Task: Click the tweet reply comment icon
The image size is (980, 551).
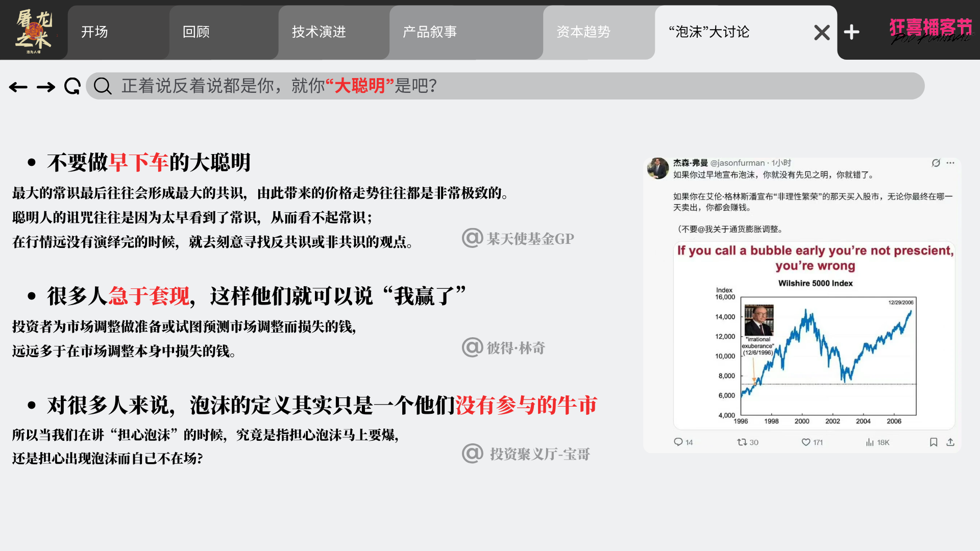Action: 678,442
